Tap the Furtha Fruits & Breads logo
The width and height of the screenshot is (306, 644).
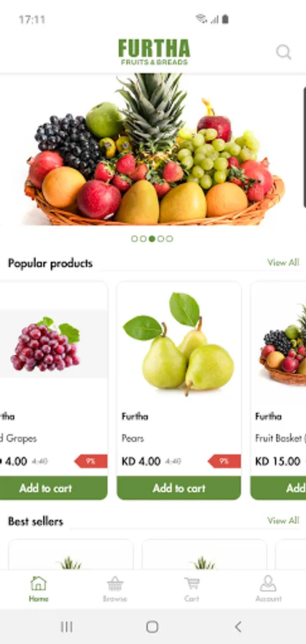(x=154, y=52)
